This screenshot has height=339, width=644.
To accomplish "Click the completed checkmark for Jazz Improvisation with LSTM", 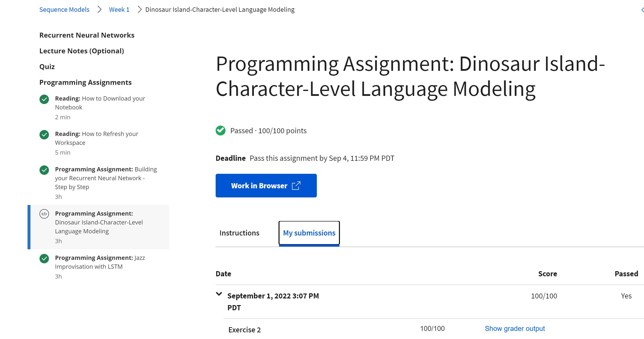I will pos(44,259).
